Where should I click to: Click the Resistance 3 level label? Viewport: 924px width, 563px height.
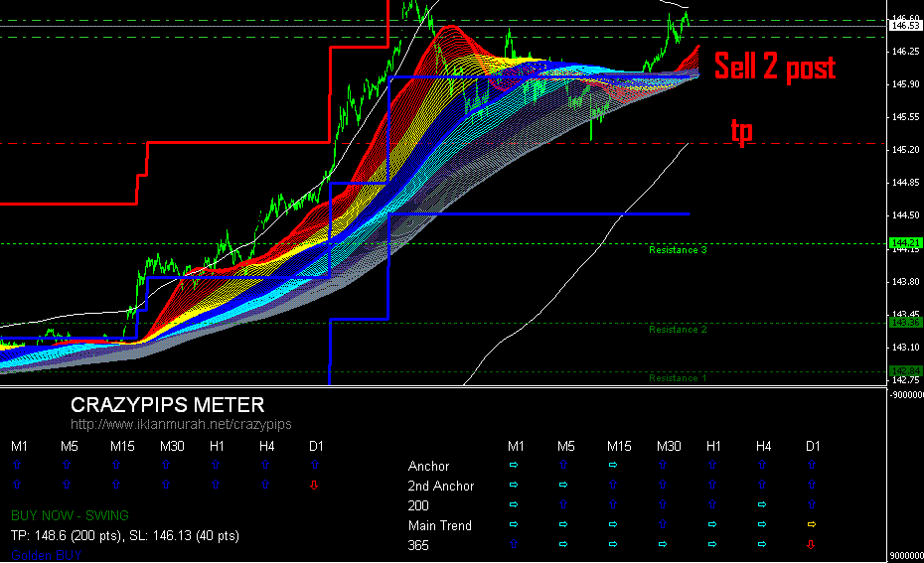pos(678,249)
